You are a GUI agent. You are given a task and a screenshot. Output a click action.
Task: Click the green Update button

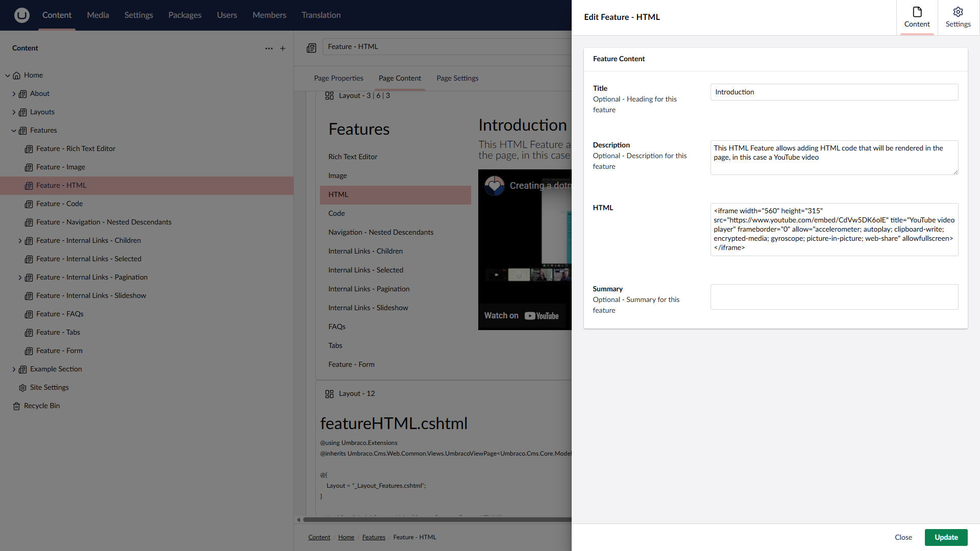point(946,537)
